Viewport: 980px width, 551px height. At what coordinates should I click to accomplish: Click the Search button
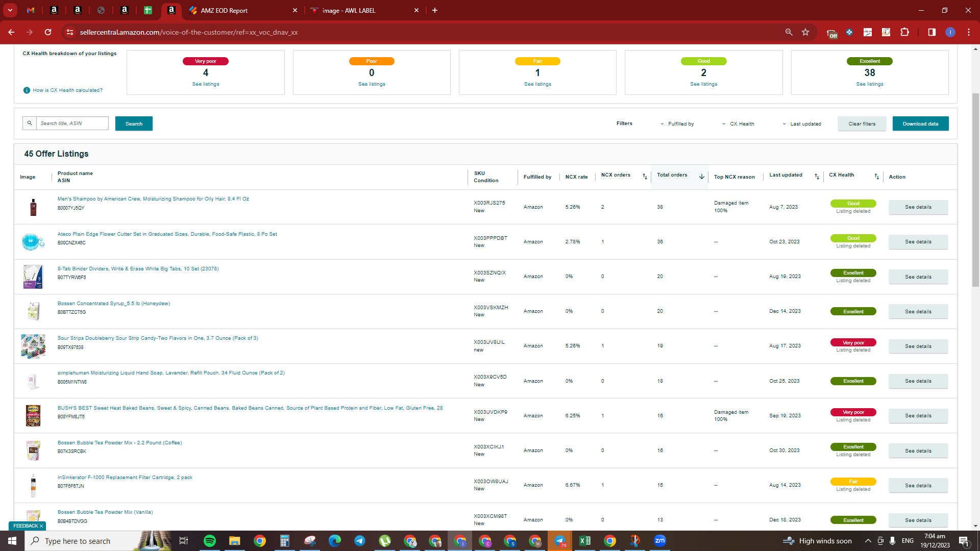click(134, 123)
